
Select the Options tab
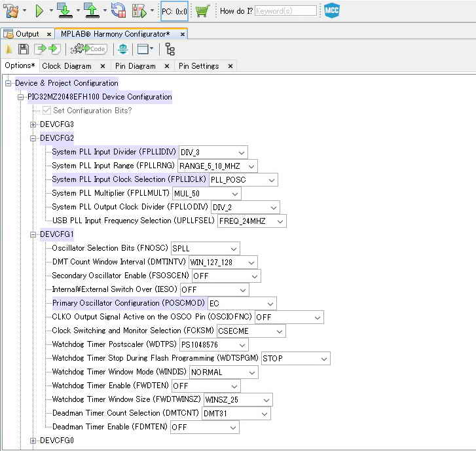coord(20,65)
